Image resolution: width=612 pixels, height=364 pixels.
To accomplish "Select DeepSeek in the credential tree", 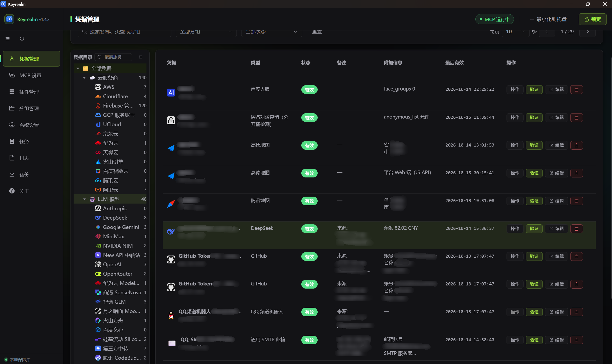I will tap(110, 218).
